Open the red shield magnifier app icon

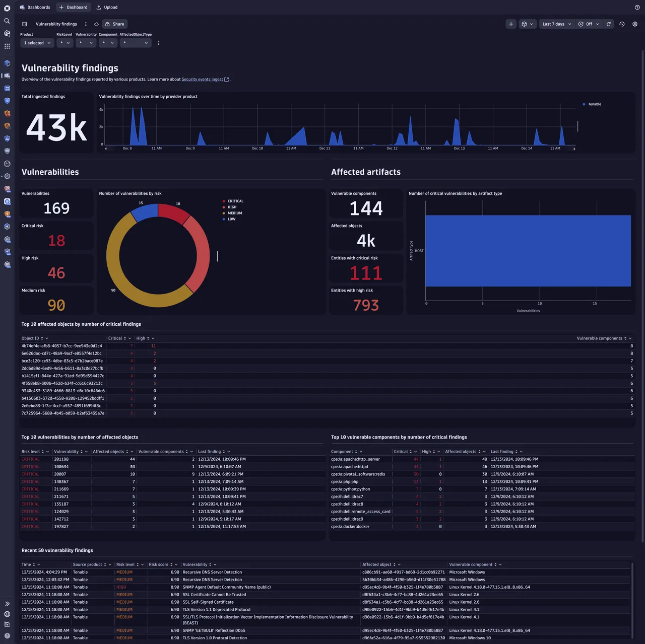pyautogui.click(x=7, y=189)
